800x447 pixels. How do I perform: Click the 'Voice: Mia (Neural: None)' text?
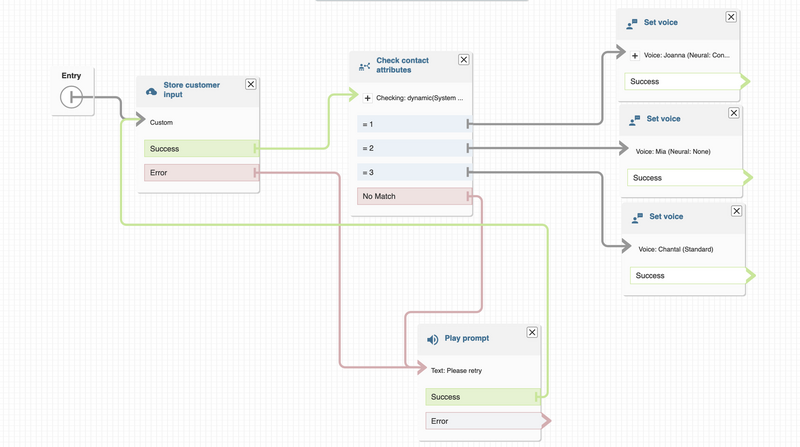click(x=673, y=151)
